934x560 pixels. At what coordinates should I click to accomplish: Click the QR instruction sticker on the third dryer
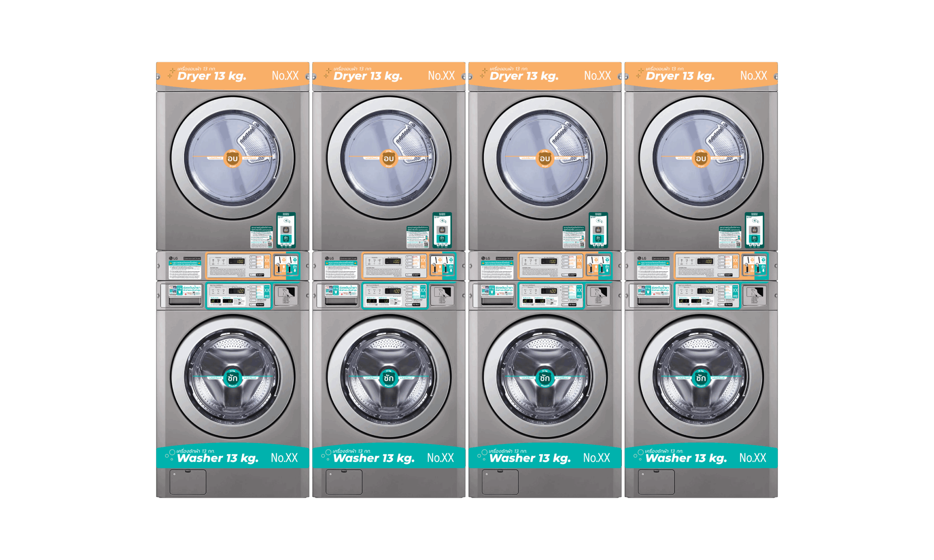click(x=574, y=237)
